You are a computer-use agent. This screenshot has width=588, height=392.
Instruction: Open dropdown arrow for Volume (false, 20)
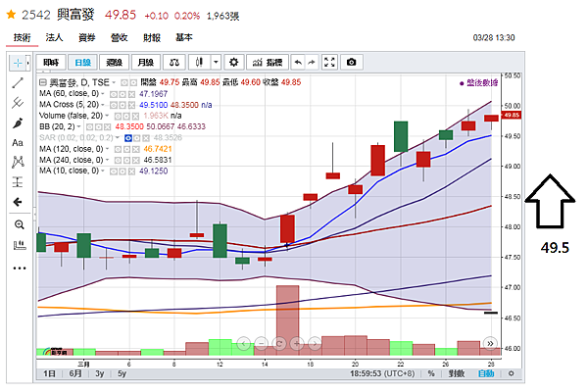tap(107, 116)
